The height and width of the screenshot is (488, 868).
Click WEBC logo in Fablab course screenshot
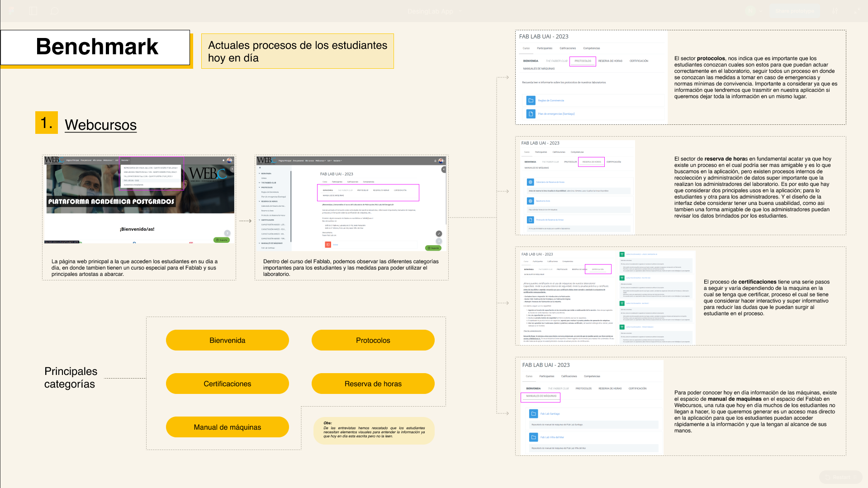pos(266,160)
